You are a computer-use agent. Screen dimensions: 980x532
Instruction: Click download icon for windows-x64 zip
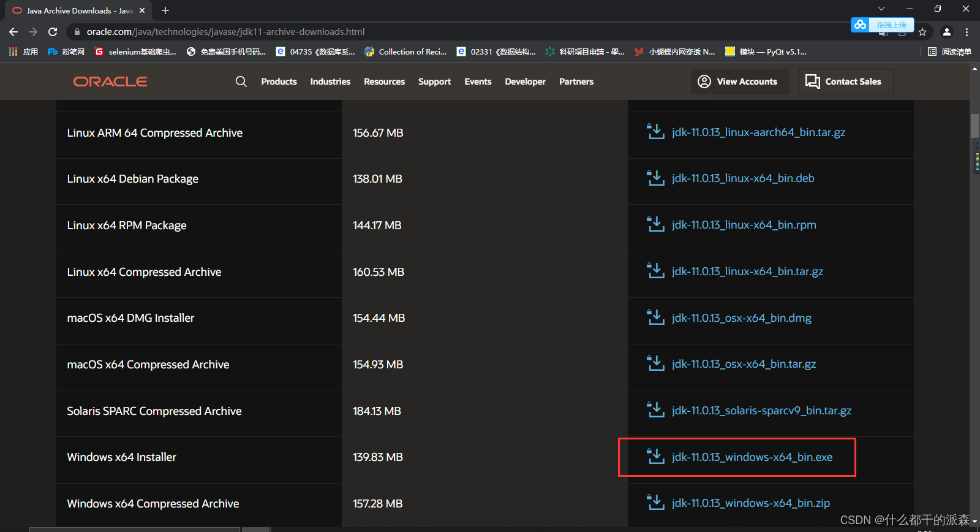tap(655, 503)
